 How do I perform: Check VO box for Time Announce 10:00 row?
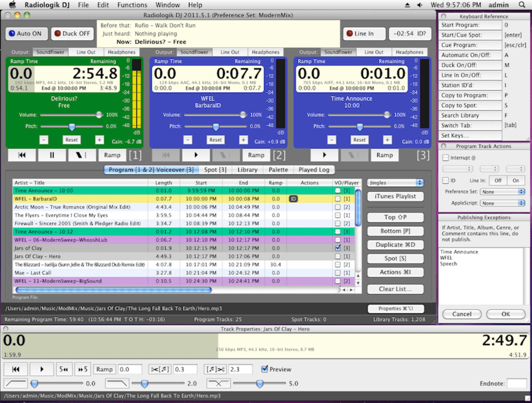click(x=337, y=191)
